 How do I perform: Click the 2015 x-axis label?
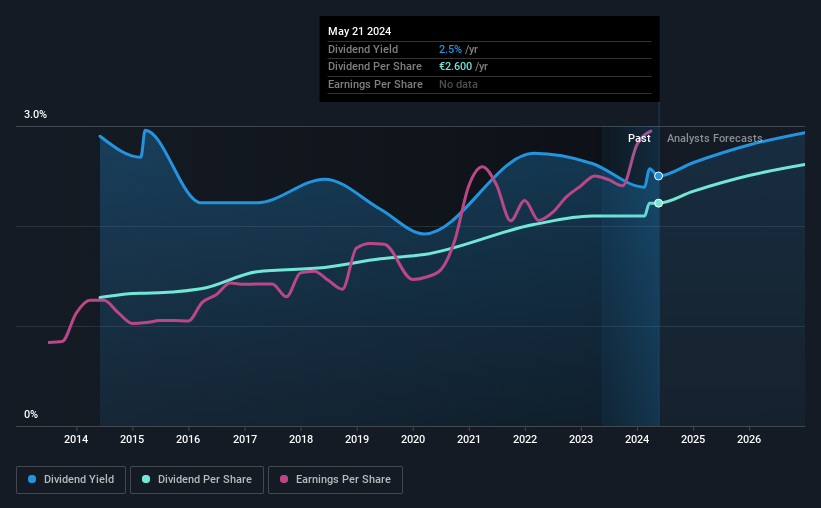click(132, 439)
